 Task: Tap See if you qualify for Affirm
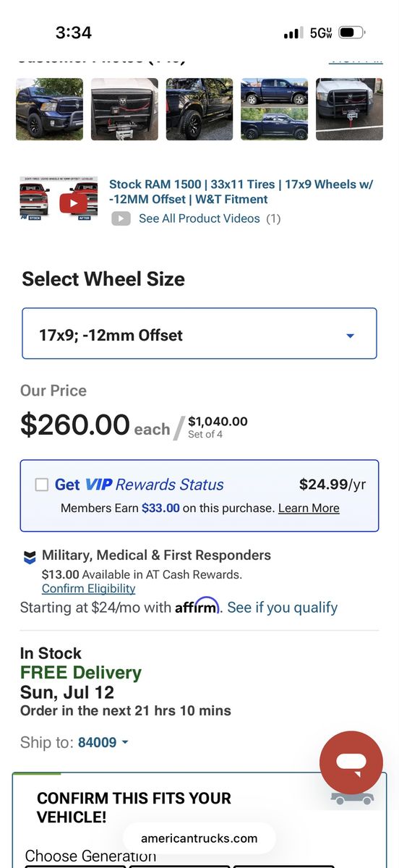(283, 607)
